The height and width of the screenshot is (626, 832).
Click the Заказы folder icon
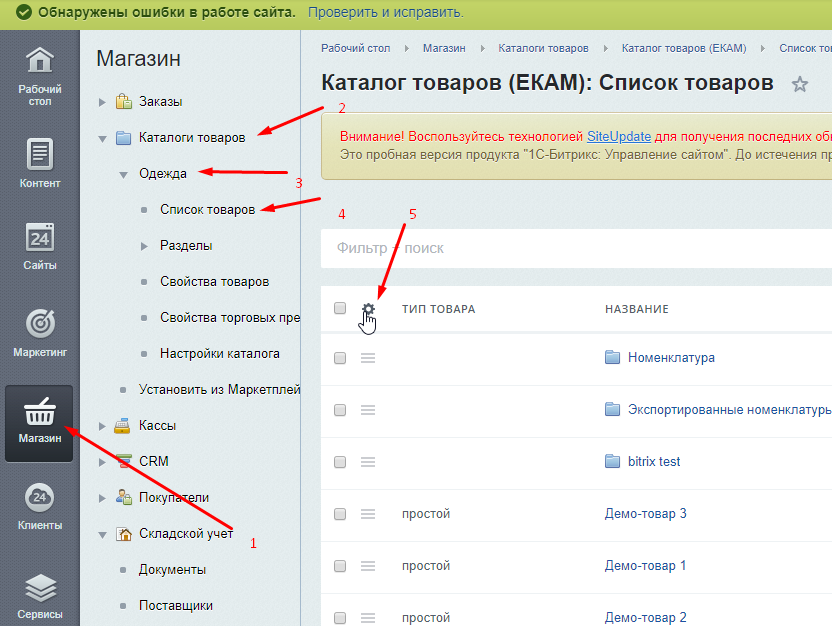coord(124,101)
